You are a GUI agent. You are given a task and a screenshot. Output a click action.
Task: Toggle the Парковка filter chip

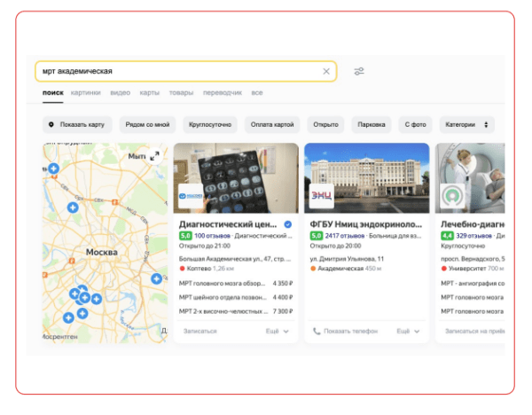(x=371, y=125)
